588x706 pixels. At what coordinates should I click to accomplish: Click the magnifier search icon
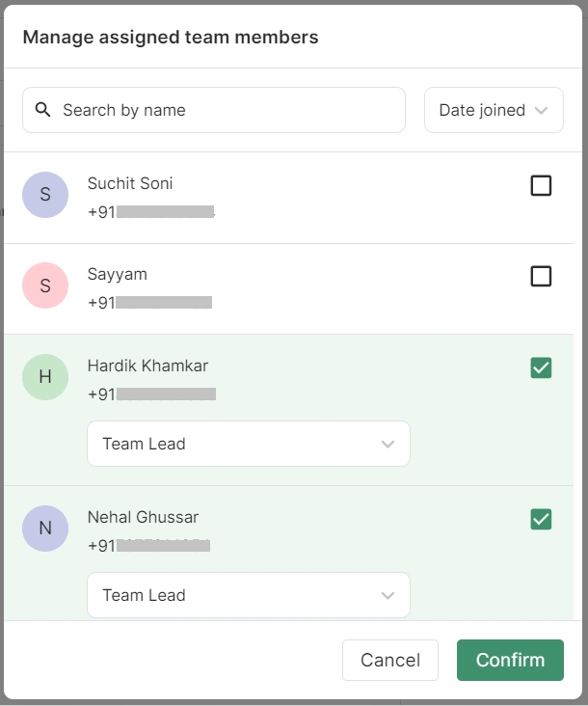click(42, 110)
